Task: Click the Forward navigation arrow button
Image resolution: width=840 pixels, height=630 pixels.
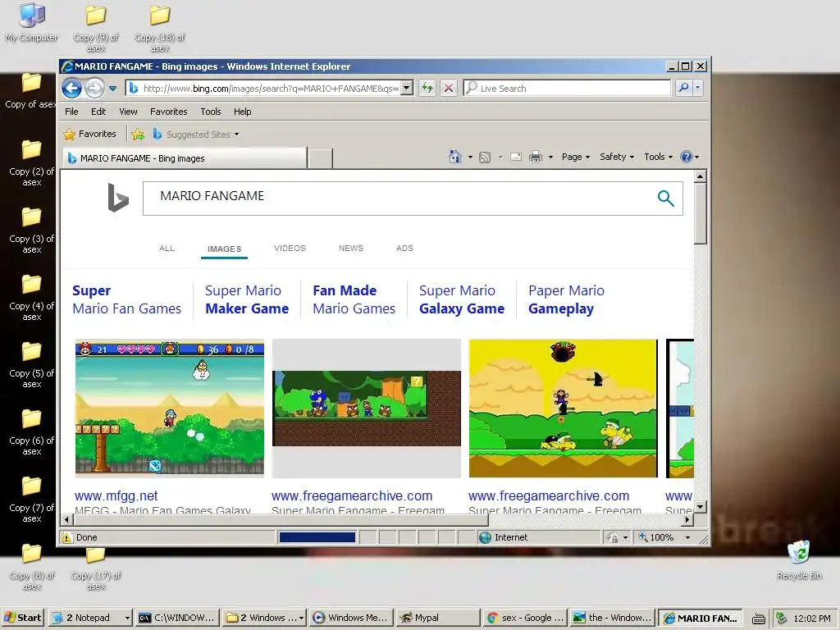Action: [x=95, y=88]
